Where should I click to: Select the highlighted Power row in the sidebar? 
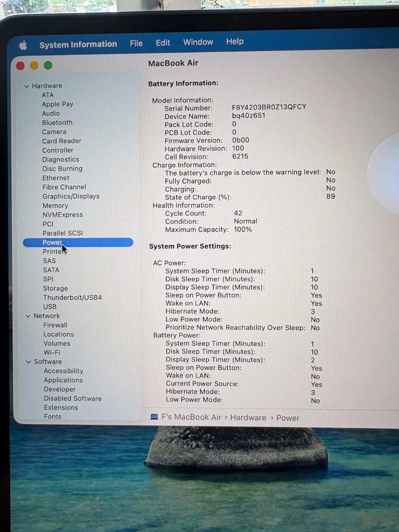pos(78,242)
